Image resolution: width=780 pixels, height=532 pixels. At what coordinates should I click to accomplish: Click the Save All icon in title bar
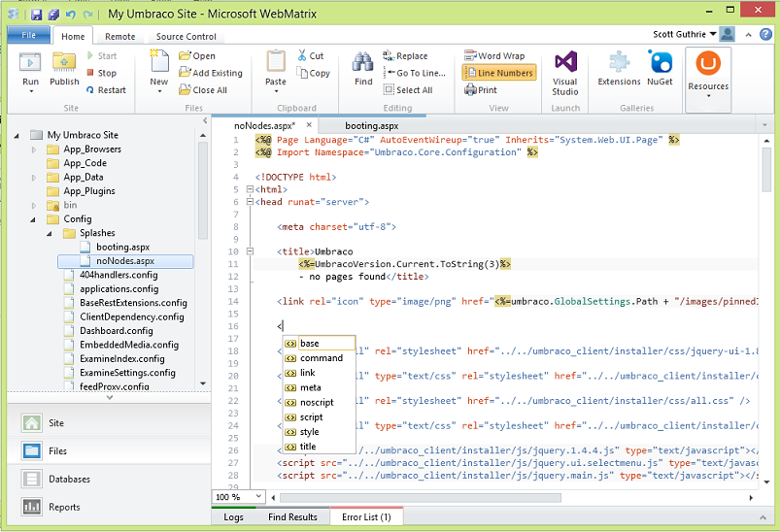(x=53, y=15)
